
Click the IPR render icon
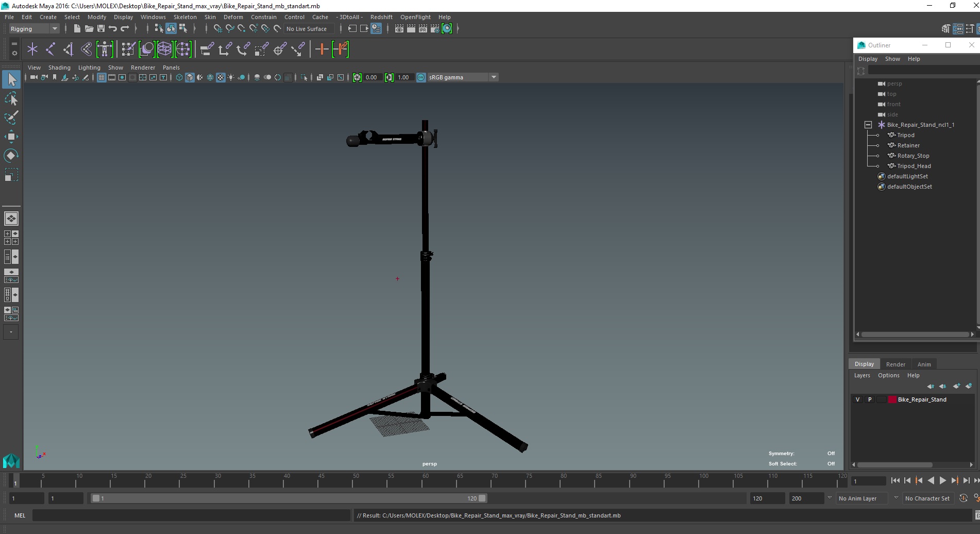click(x=423, y=29)
